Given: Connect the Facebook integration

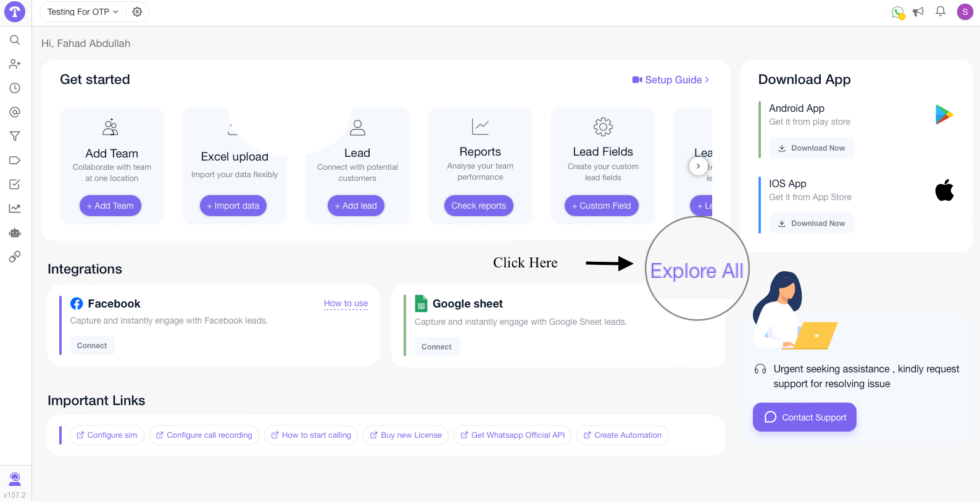Looking at the screenshot, I should [92, 345].
